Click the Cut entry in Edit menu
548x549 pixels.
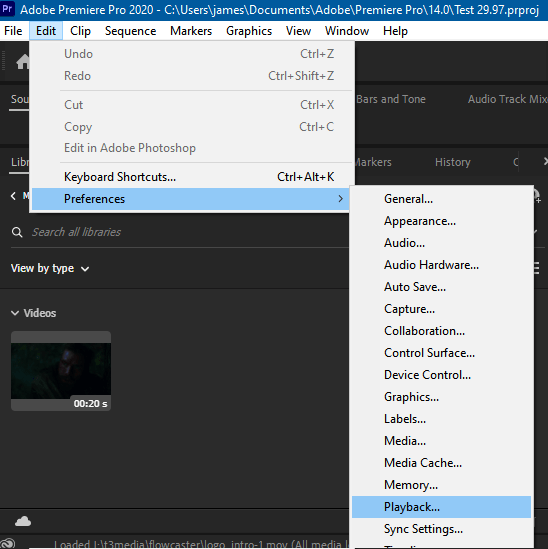tap(190, 105)
